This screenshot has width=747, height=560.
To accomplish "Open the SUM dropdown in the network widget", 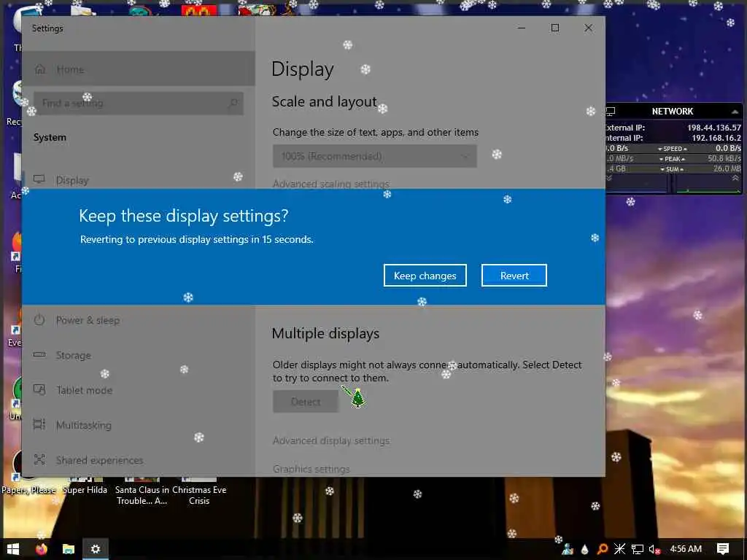I will [x=672, y=169].
